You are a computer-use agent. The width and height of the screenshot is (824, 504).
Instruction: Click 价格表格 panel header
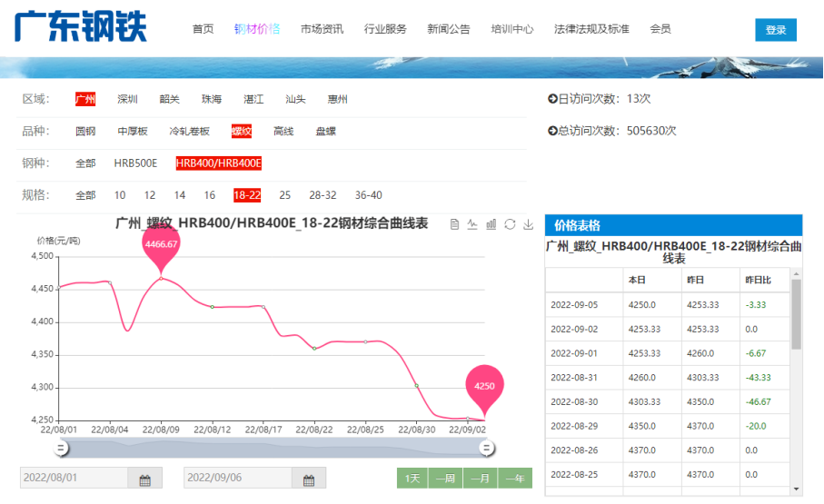coord(674,225)
